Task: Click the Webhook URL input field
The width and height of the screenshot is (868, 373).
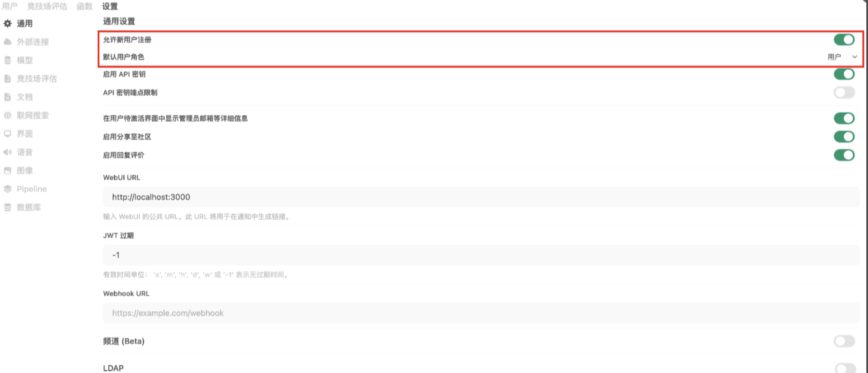Action: click(x=481, y=313)
